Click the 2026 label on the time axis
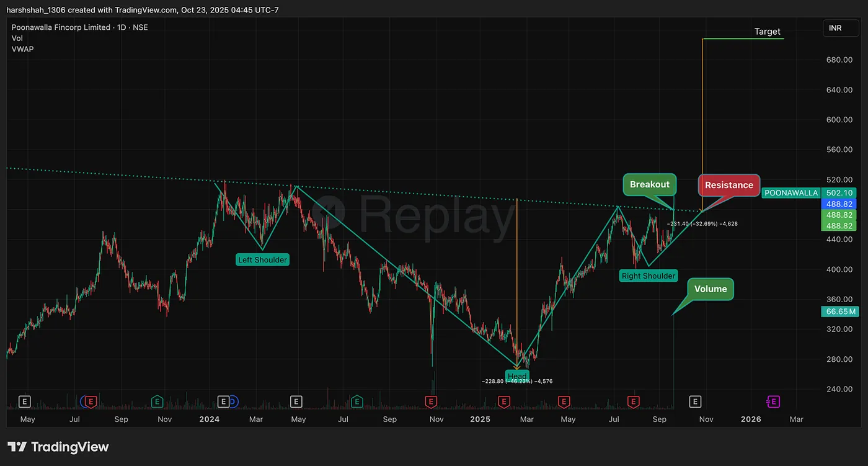868x466 pixels. coord(751,419)
